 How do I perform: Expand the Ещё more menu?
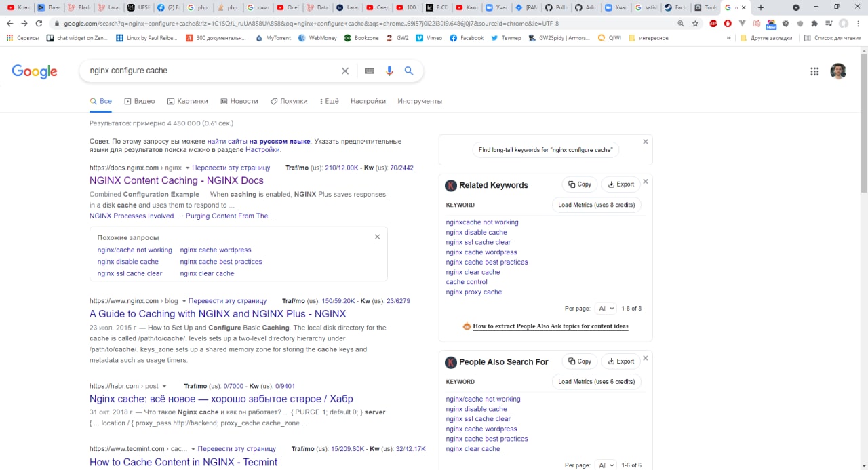[x=328, y=101]
